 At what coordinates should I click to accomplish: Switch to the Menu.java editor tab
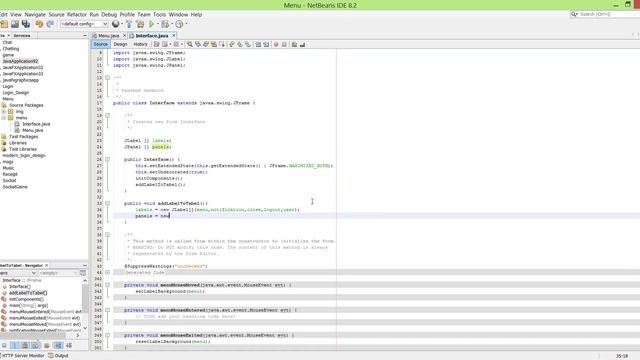coord(108,36)
